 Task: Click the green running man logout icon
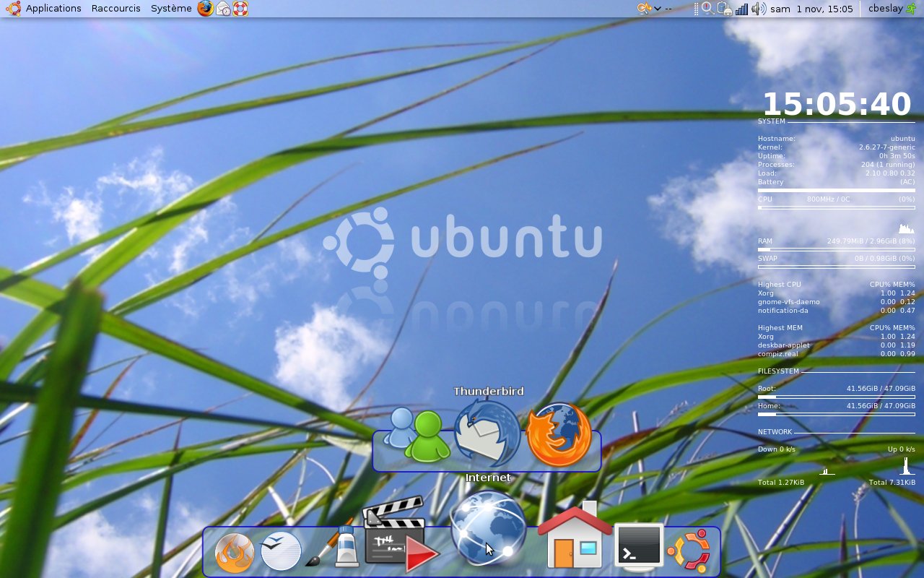click(x=912, y=9)
